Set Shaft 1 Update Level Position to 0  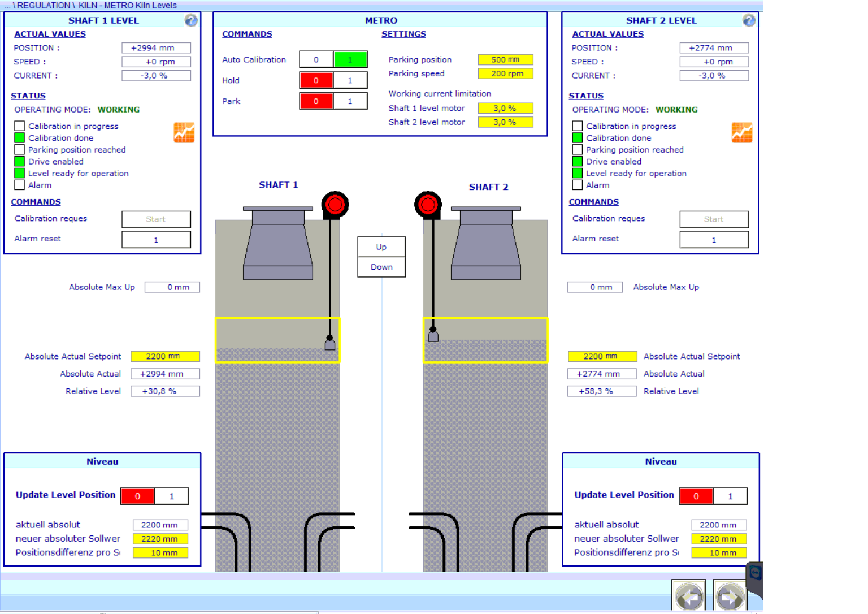(138, 496)
